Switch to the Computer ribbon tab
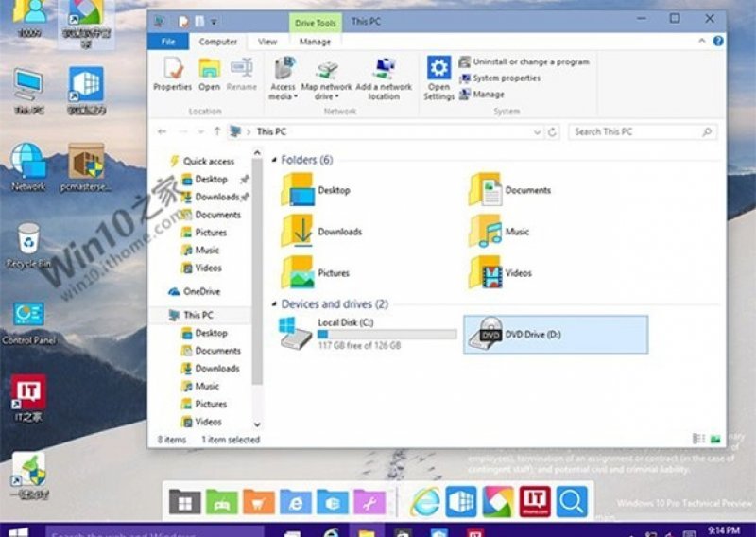Screen dimensions: 756x537 coord(218,42)
